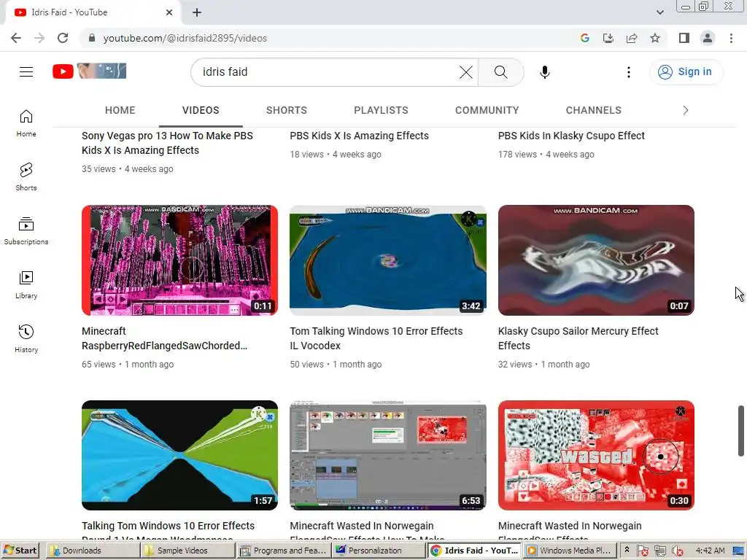Image resolution: width=747 pixels, height=560 pixels.
Task: Bookmark this page with the star icon
Action: pos(655,38)
